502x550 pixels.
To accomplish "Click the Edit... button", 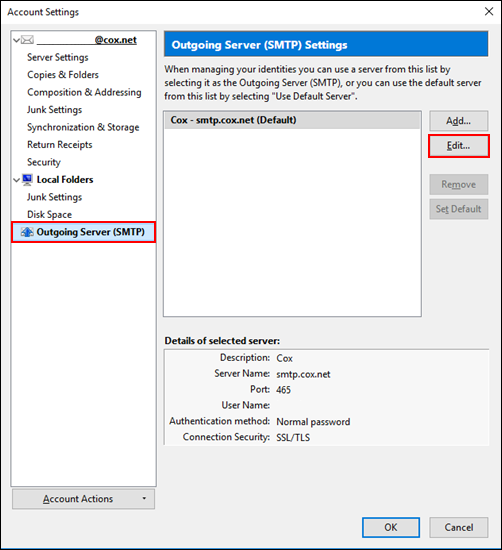I will 459,146.
